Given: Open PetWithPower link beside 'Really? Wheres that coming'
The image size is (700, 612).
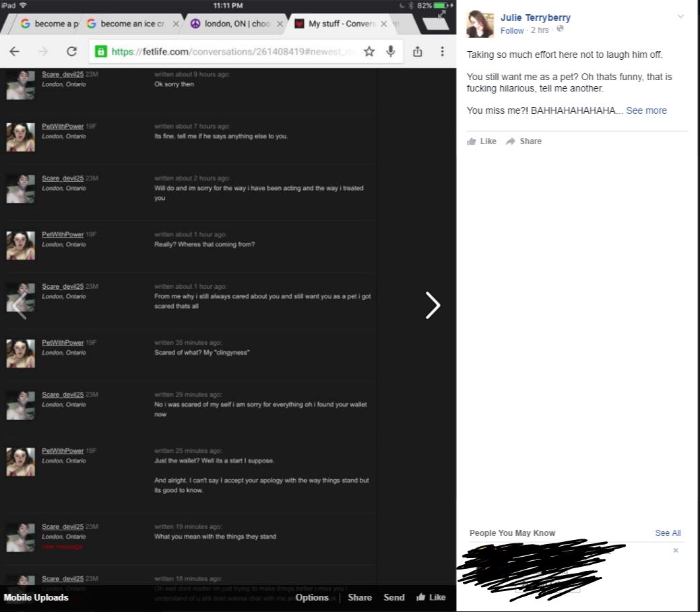Looking at the screenshot, I should click(x=63, y=234).
